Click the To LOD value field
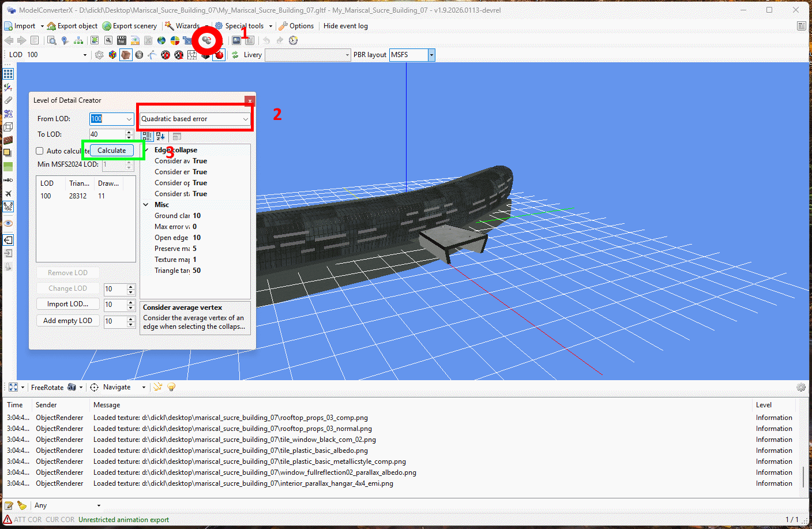Screen dimensions: 812x529 (107, 134)
